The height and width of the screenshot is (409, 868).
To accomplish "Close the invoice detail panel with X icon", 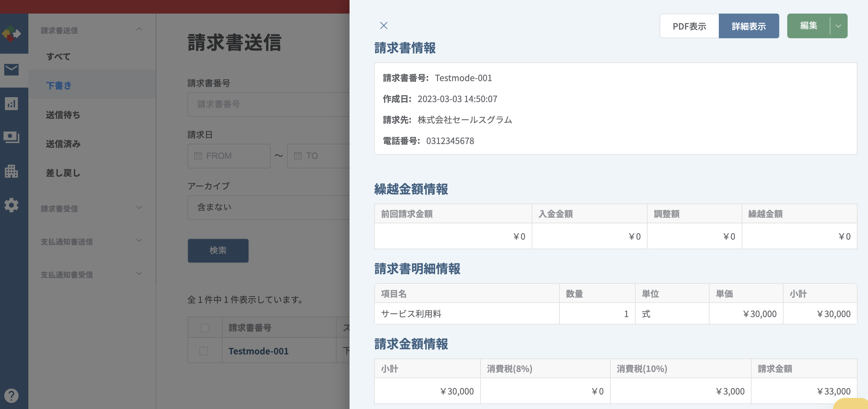I will 383,26.
